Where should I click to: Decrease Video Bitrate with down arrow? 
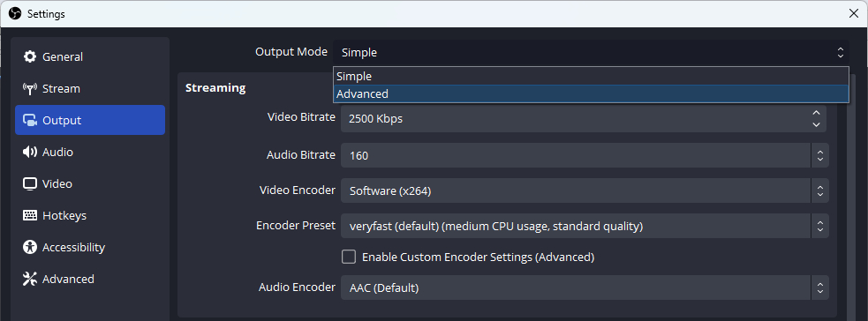point(816,125)
